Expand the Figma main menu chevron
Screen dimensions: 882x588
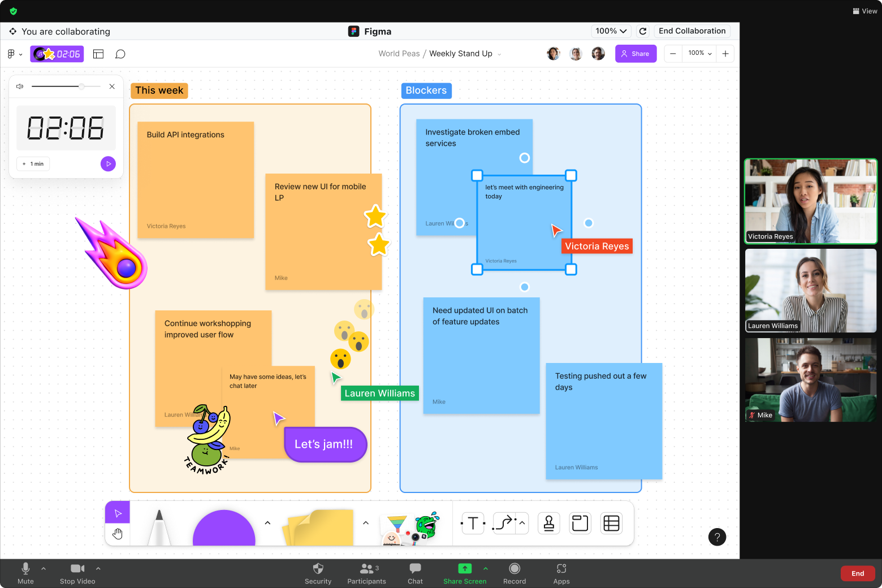pos(21,54)
